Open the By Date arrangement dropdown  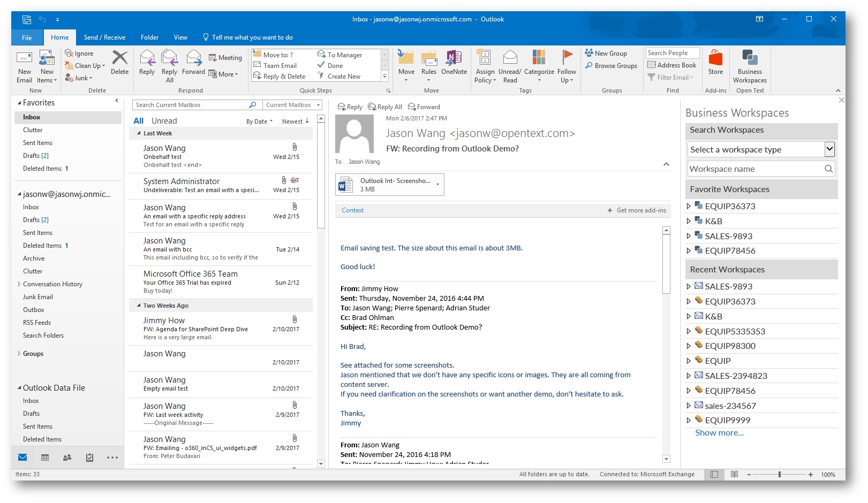point(259,121)
